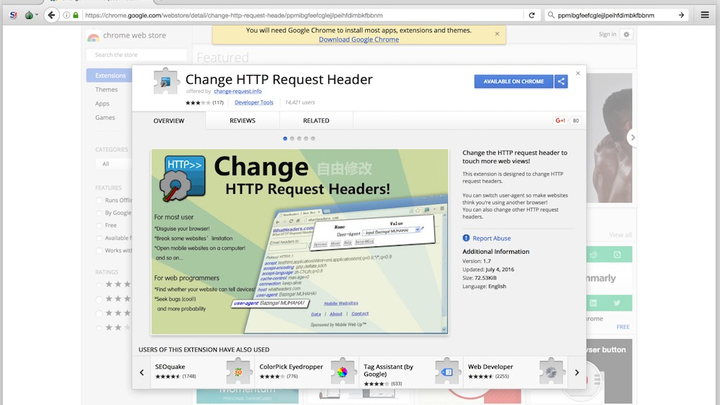Close the extension detail dialog
Screen dimensions: 720x405
578,73
